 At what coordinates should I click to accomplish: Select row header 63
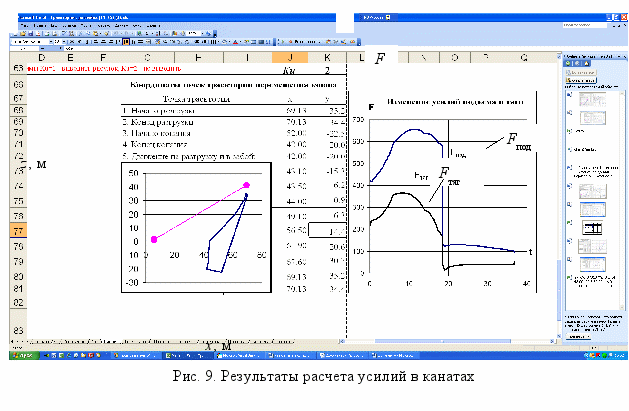[18, 69]
